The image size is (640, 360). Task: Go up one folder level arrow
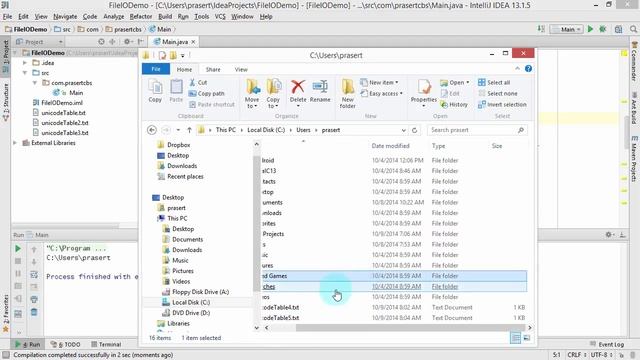coord(189,130)
